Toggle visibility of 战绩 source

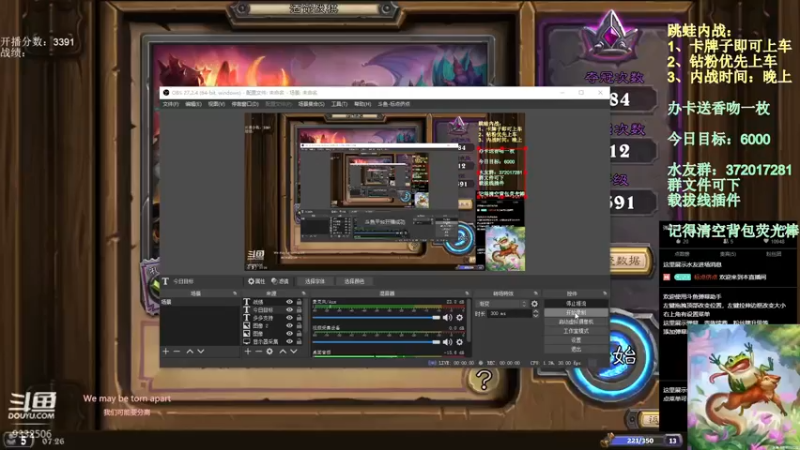pyautogui.click(x=289, y=302)
